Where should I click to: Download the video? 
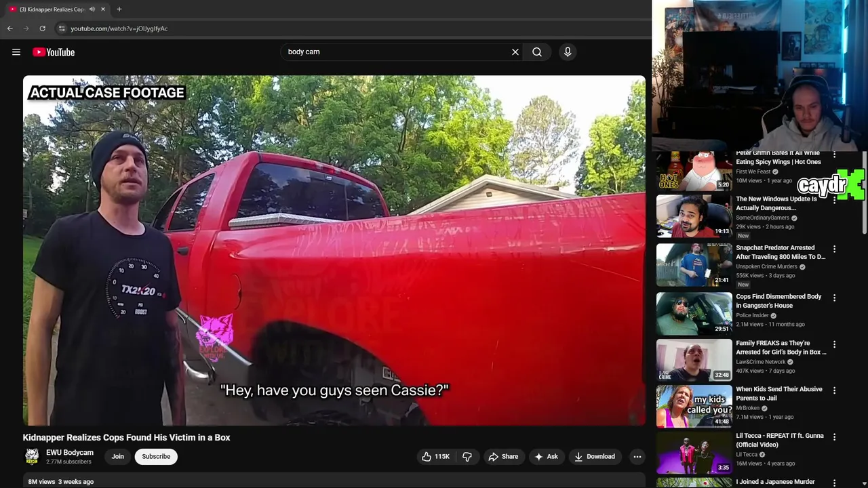595,457
